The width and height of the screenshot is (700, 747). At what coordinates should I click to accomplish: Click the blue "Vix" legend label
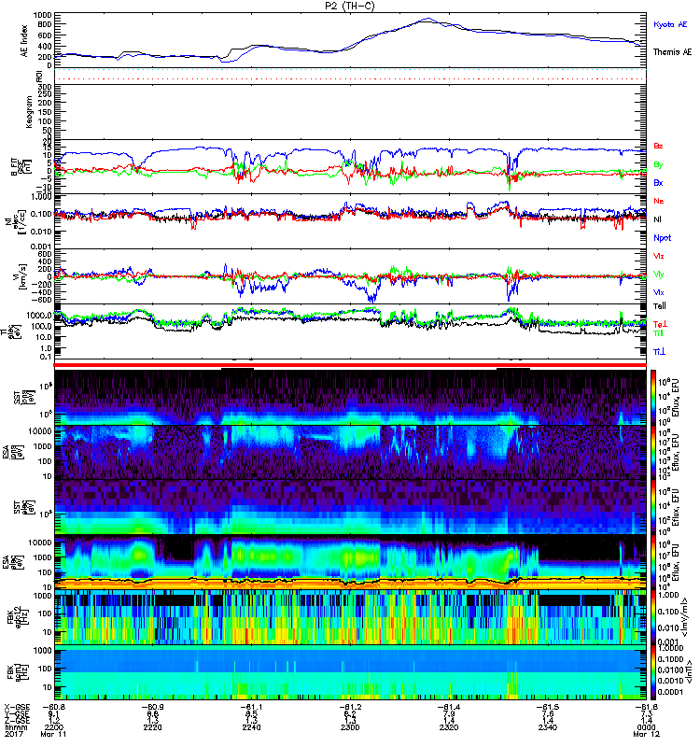pyautogui.click(x=658, y=293)
